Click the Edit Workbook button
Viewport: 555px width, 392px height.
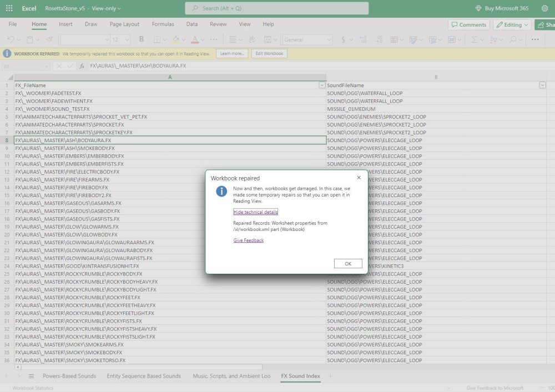[269, 54]
